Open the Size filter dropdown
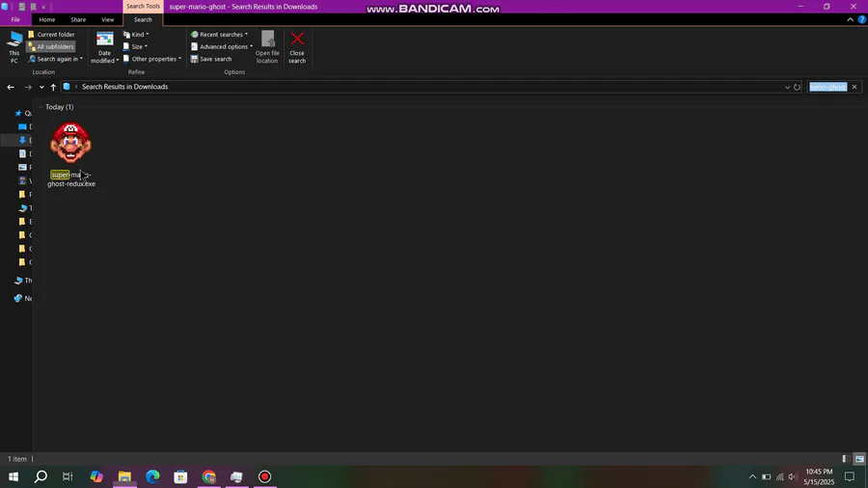The image size is (868, 488). 135,46
